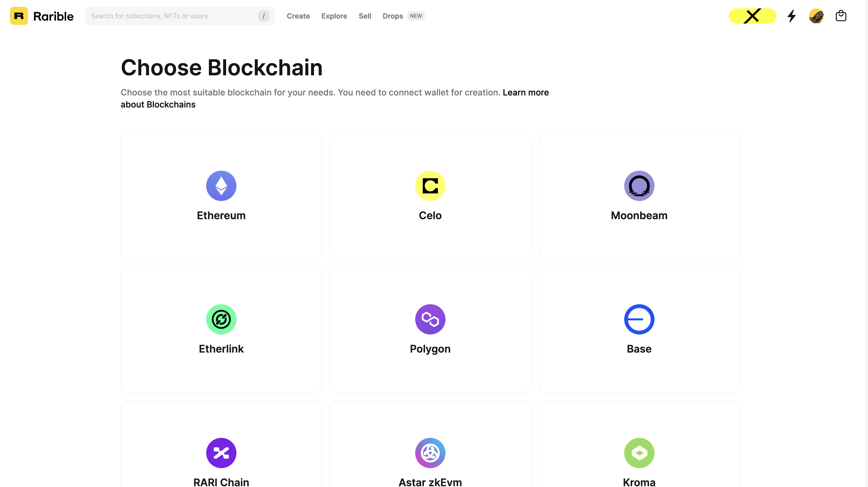Open the lightning bolt activity icon
The image size is (868, 487).
pos(792,16)
